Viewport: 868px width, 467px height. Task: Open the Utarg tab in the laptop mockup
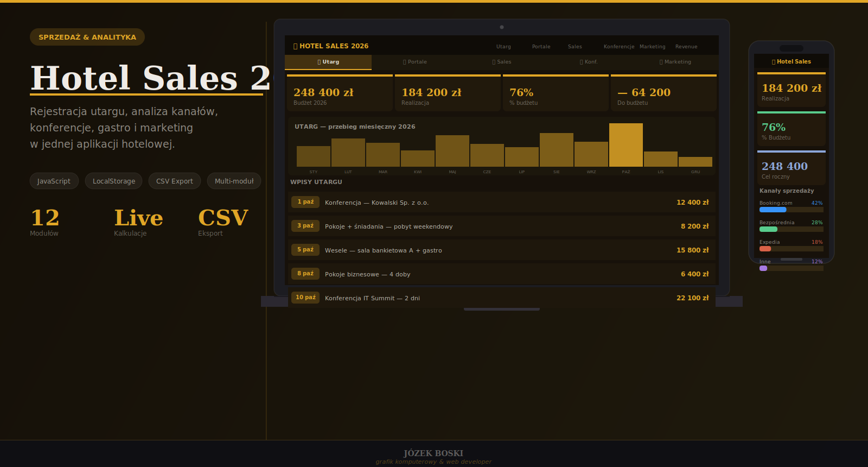pos(328,62)
